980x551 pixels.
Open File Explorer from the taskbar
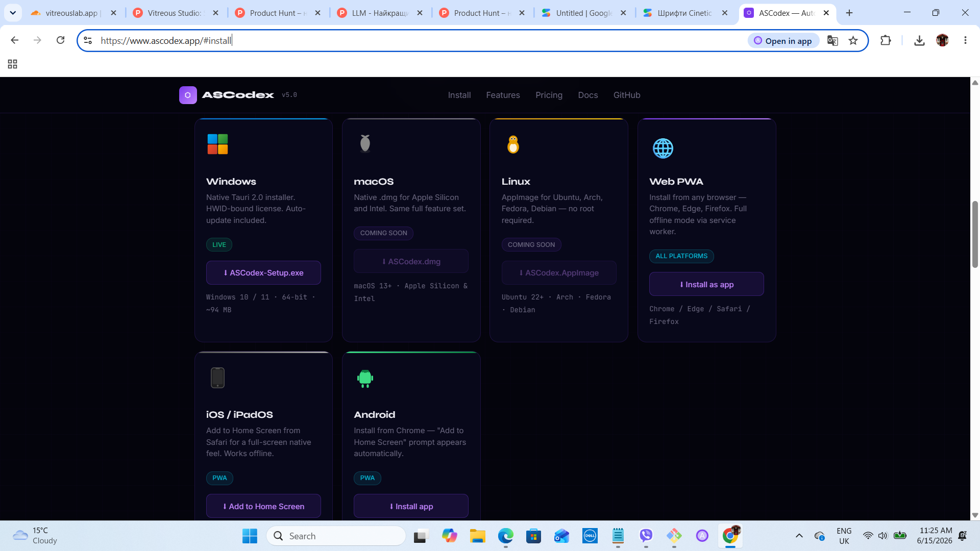pyautogui.click(x=478, y=536)
